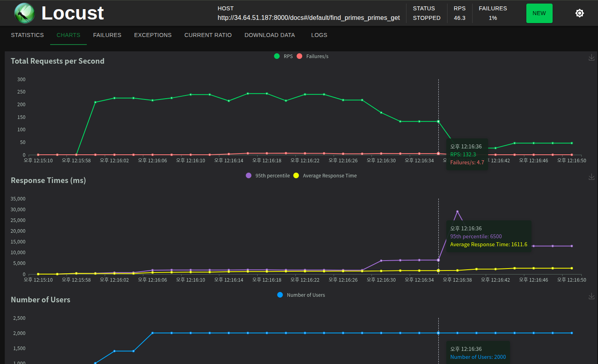Click the 2,500 label on Users axis
This screenshot has width=598, height=364.
(x=19, y=318)
